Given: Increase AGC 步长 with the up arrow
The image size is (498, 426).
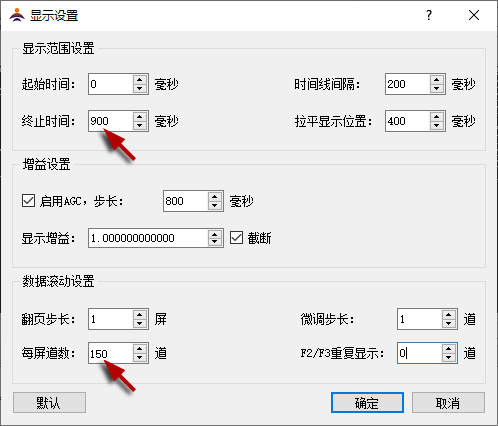Looking at the screenshot, I should pyautogui.click(x=215, y=197).
